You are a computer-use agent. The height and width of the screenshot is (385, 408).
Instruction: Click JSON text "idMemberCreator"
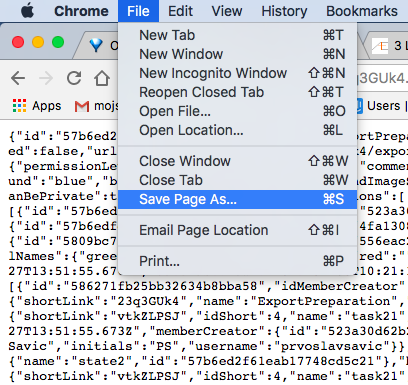point(343,286)
